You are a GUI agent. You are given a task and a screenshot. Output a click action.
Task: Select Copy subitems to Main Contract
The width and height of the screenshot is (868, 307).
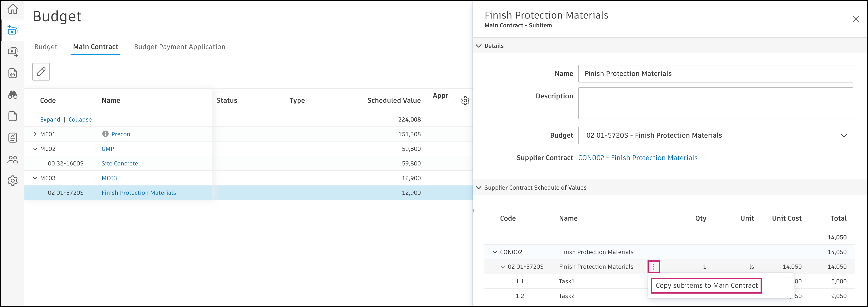[706, 286]
